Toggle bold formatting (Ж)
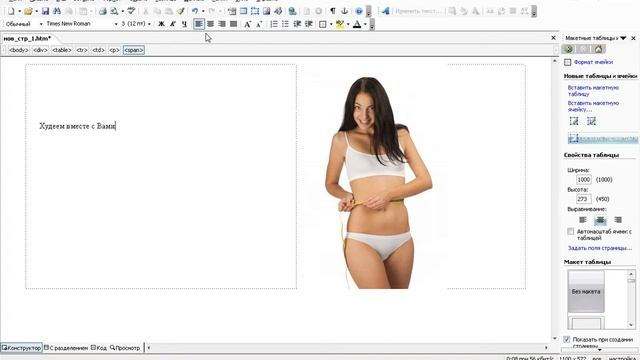This screenshot has width=640, height=360. (161, 24)
